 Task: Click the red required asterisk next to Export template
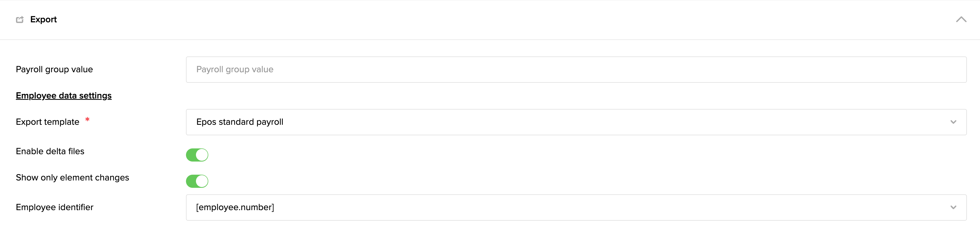click(x=88, y=120)
